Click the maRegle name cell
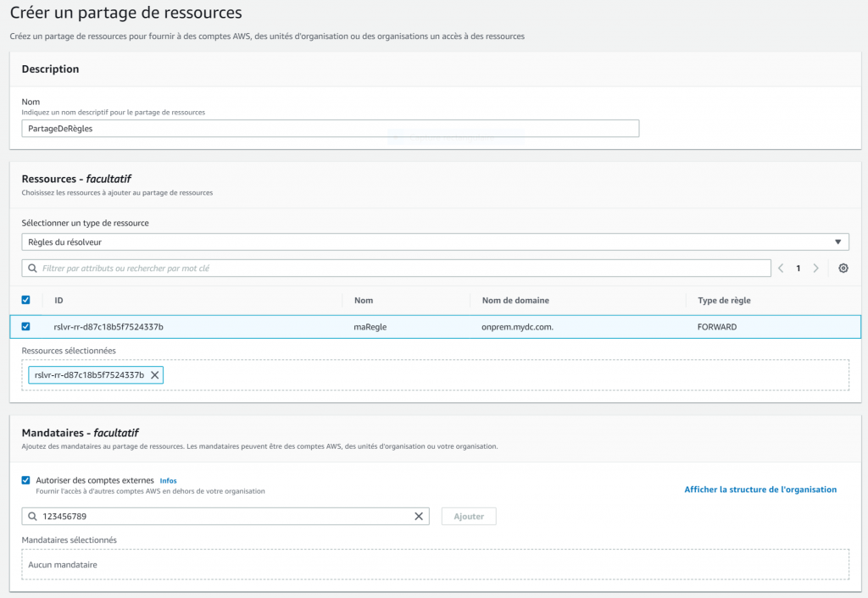 pyautogui.click(x=370, y=327)
